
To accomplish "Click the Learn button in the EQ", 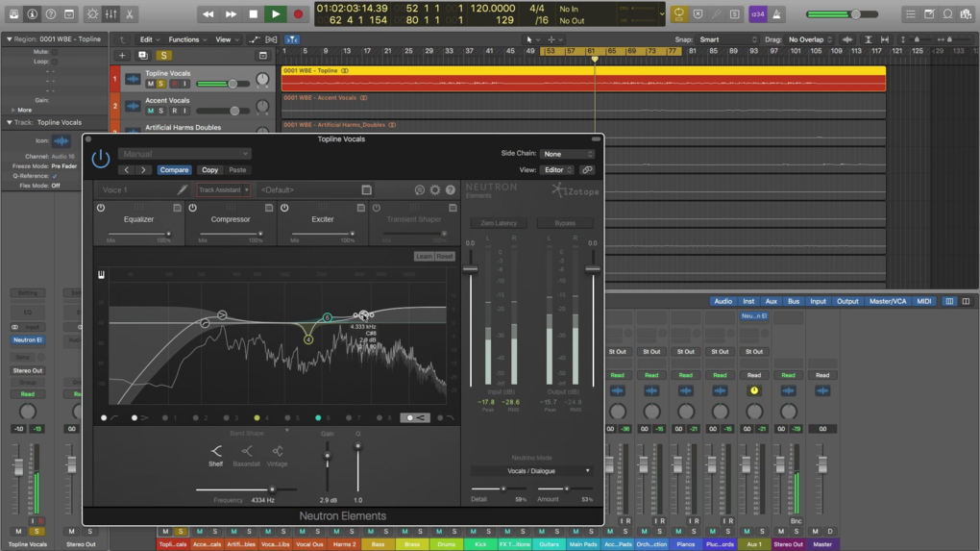I will point(424,257).
